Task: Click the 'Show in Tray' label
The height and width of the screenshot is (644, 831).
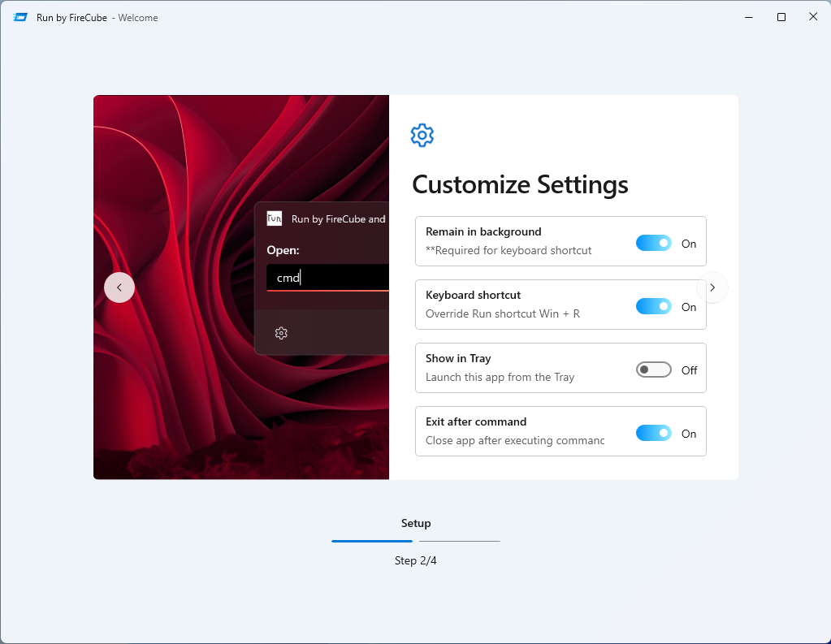Action: 458,358
